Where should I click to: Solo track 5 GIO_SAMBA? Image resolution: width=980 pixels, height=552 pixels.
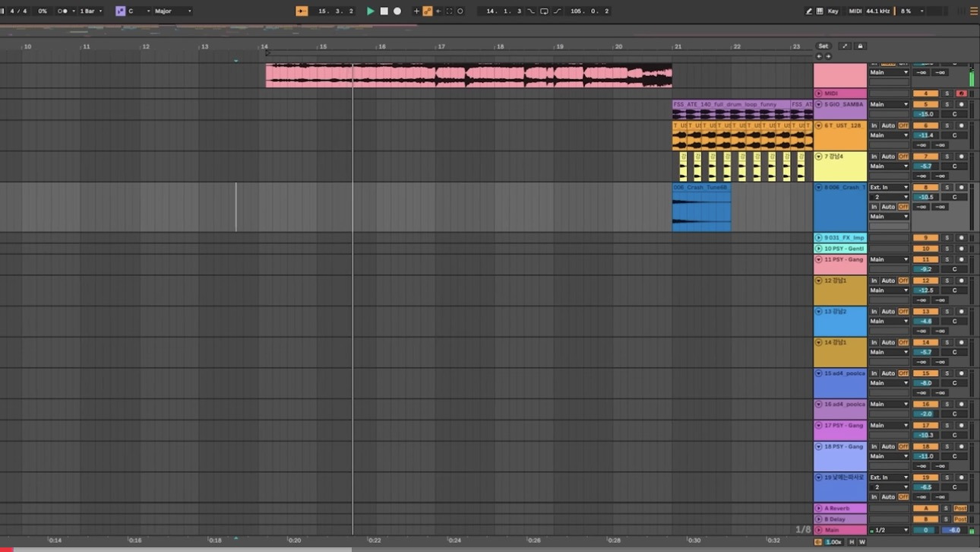[x=947, y=104]
